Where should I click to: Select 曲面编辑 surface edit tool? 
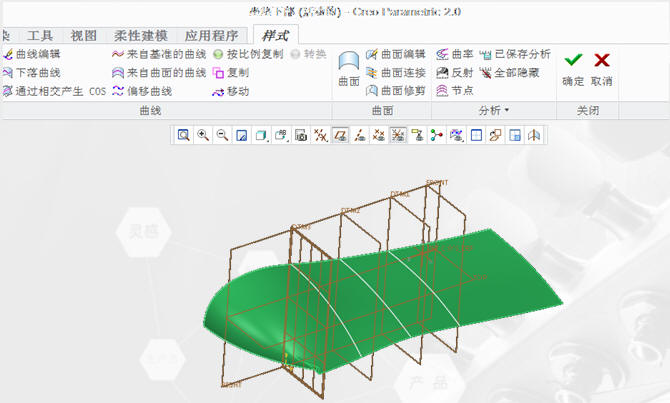coord(396,54)
